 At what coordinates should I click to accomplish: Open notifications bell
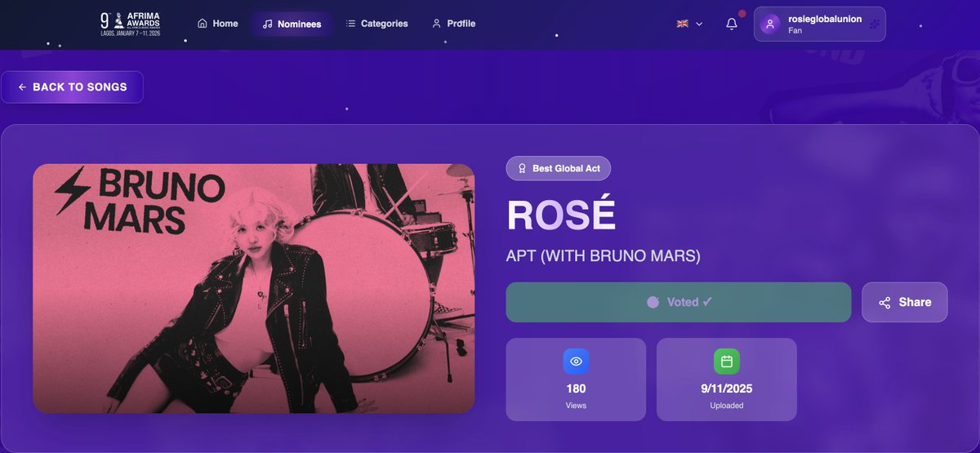(732, 24)
